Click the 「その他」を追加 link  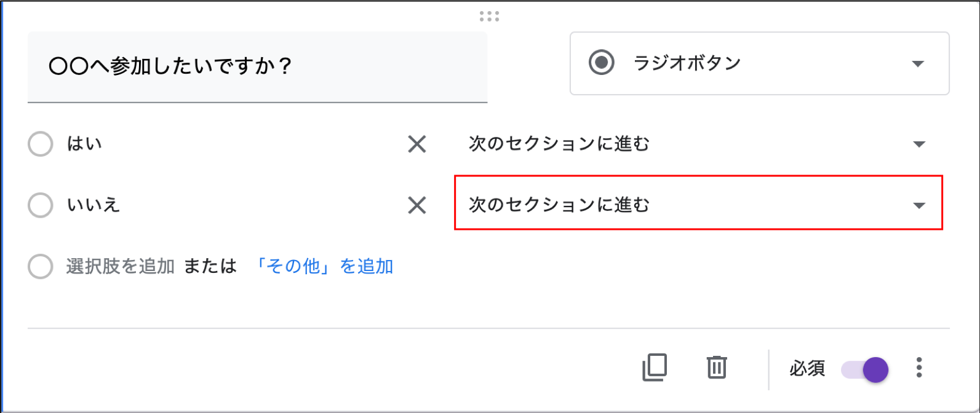click(x=324, y=266)
